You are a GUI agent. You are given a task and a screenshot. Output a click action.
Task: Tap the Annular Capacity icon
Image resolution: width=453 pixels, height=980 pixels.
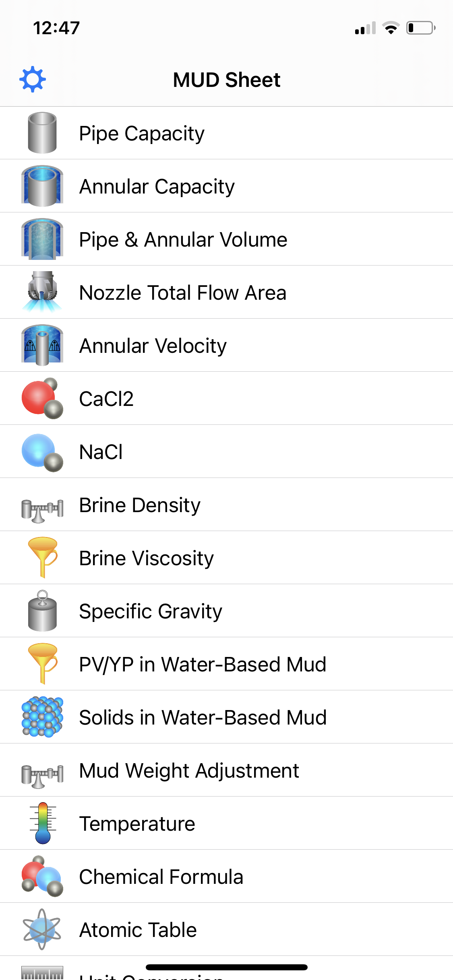42,186
